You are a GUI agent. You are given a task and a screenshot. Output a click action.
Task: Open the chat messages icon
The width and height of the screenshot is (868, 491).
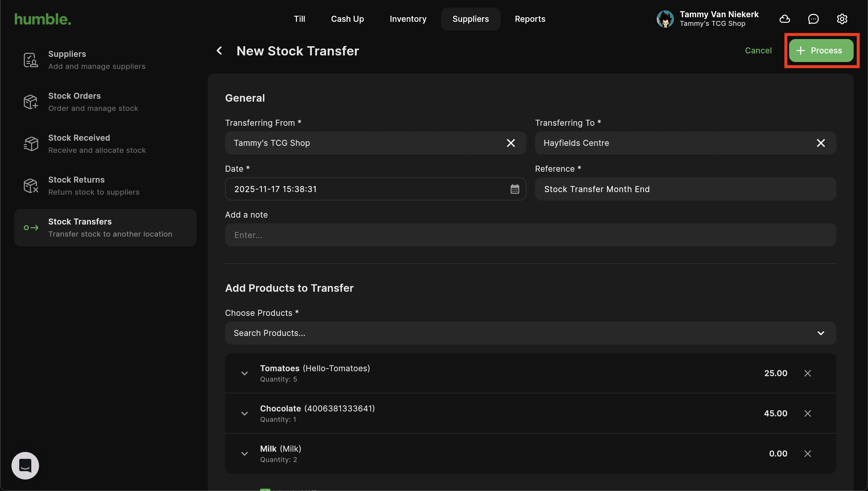pyautogui.click(x=813, y=19)
